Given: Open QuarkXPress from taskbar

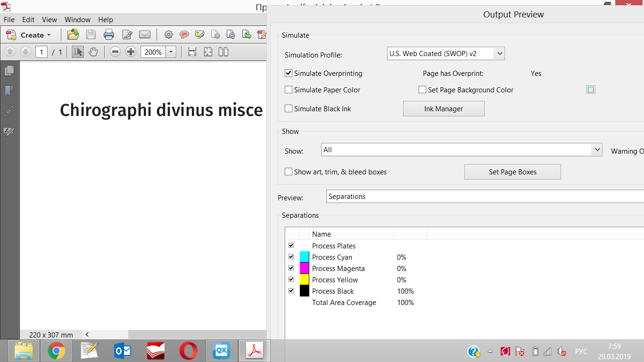Looking at the screenshot, I should (x=222, y=351).
